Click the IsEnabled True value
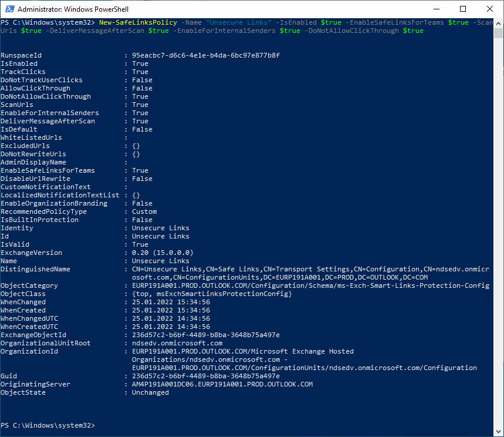504x437 pixels. 140,63
